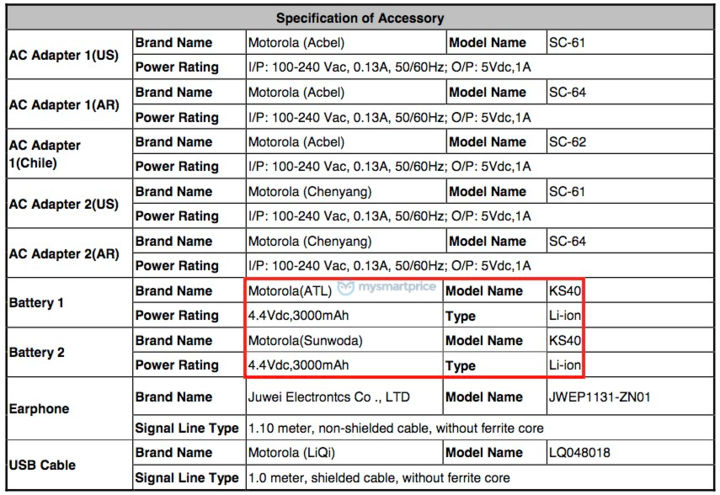Image resolution: width=720 pixels, height=495 pixels.
Task: Select the Battery 1 row label
Action: [x=38, y=302]
